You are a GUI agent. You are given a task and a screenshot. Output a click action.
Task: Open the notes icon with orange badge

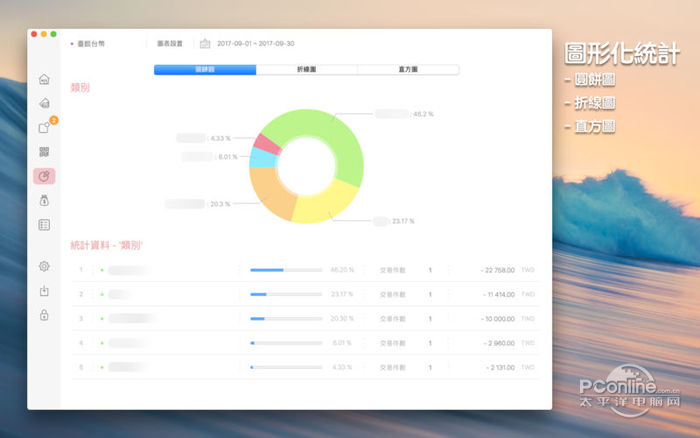(x=45, y=127)
